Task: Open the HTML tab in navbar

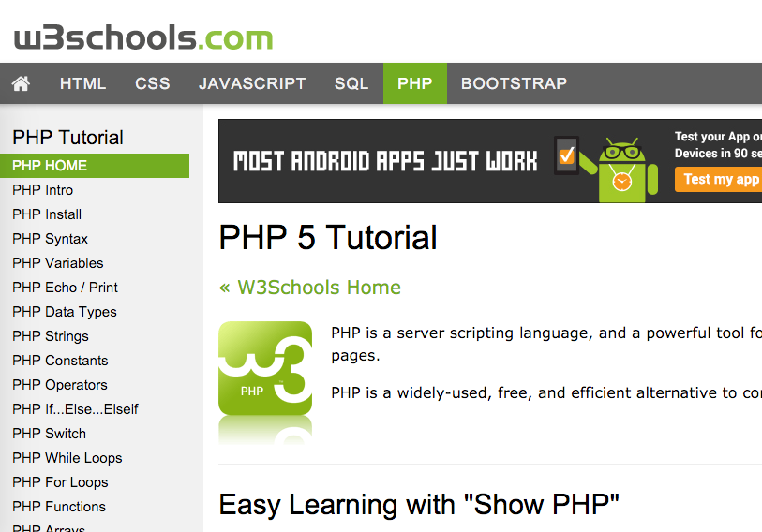Action: [82, 83]
